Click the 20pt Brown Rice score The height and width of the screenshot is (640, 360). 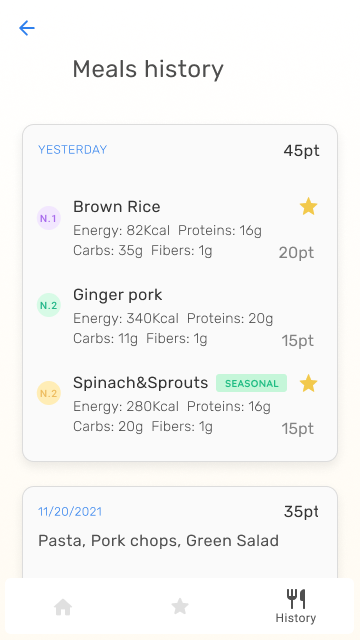296,253
